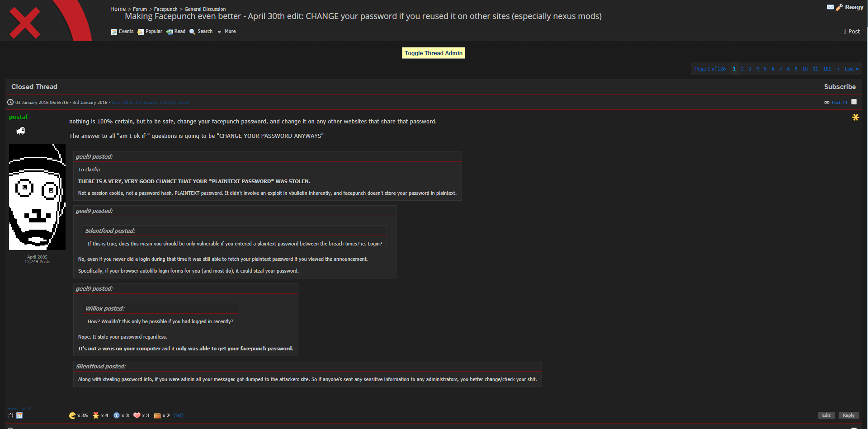Click the postal username
Viewport: 868px width, 429px height.
tap(18, 117)
